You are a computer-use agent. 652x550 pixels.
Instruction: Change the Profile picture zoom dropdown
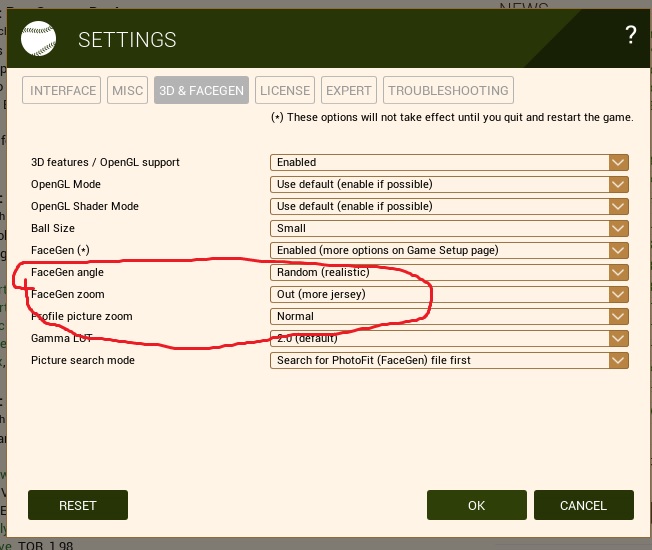(449, 316)
